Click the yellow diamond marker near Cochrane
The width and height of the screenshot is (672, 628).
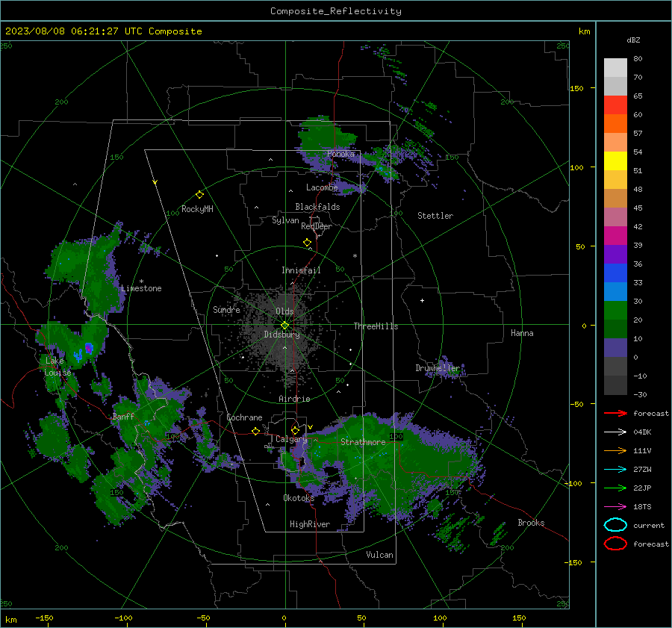pos(255,431)
